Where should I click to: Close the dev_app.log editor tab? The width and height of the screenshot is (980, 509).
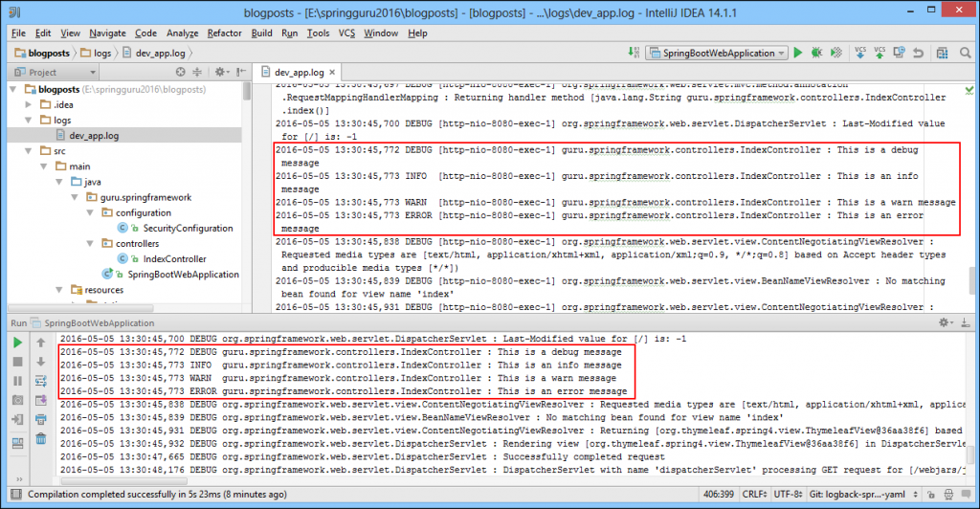pos(332,72)
